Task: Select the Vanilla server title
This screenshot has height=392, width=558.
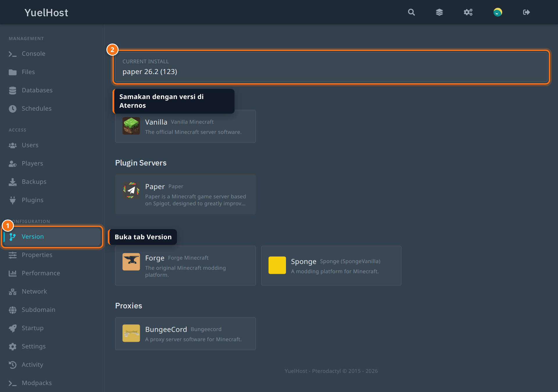Action: pyautogui.click(x=156, y=122)
